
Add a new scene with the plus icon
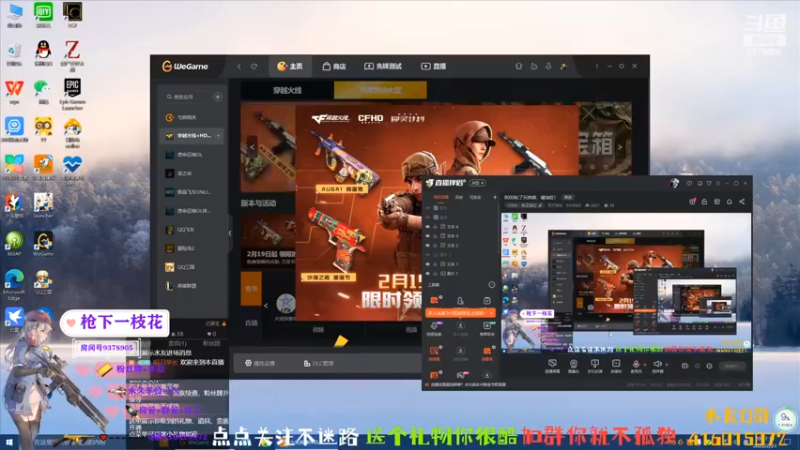(494, 197)
